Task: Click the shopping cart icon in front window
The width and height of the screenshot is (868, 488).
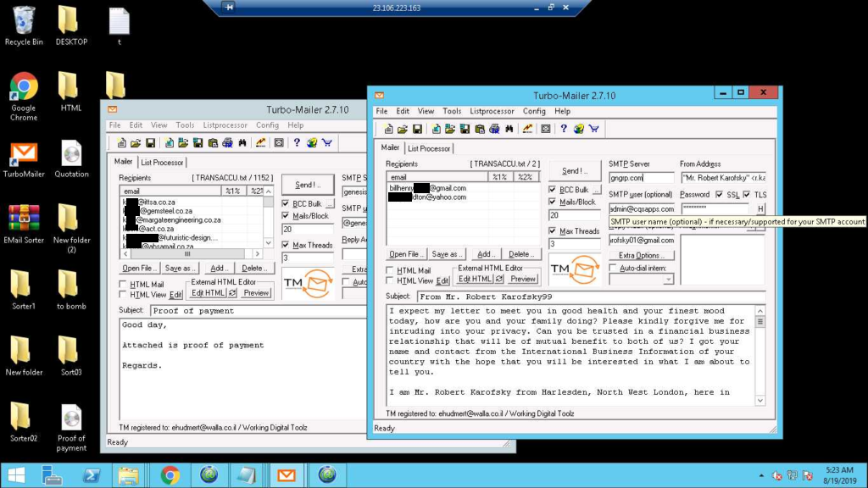Action: click(594, 129)
